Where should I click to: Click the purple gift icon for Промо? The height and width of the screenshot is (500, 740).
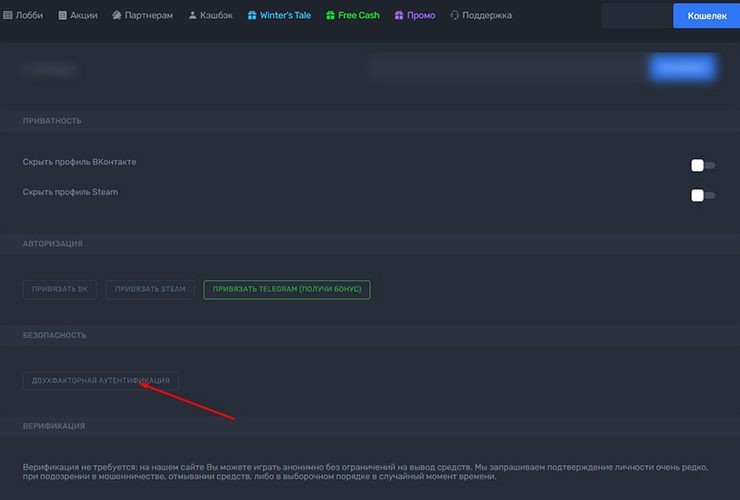click(398, 16)
